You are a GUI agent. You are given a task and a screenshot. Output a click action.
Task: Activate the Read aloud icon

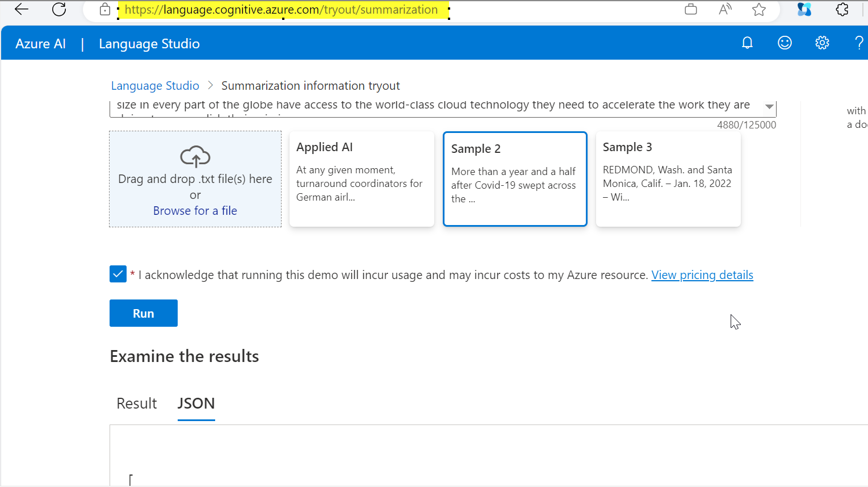725,9
